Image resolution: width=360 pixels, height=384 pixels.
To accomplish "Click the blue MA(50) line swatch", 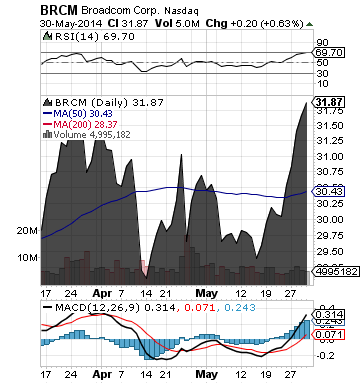I will [48, 113].
